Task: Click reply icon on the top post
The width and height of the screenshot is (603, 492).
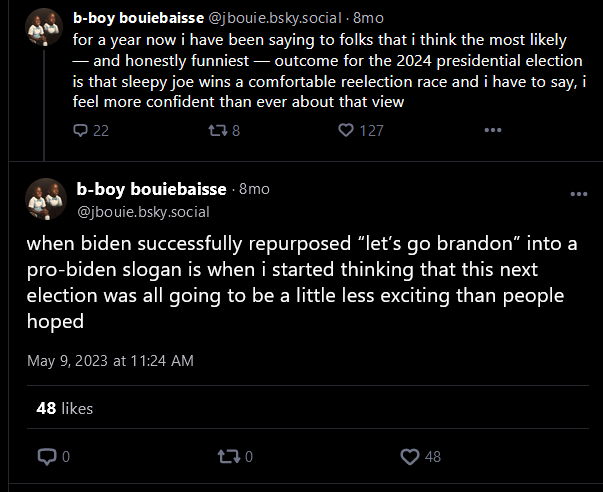Action: pyautogui.click(x=82, y=130)
